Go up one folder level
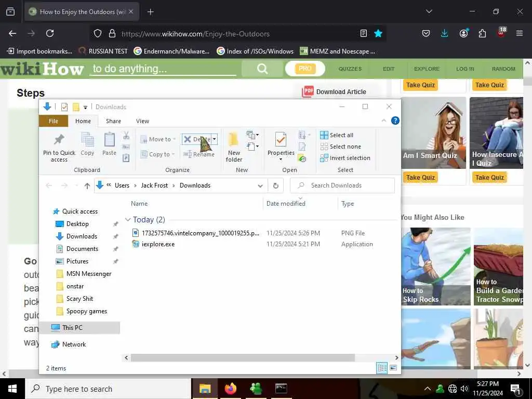 point(87,185)
